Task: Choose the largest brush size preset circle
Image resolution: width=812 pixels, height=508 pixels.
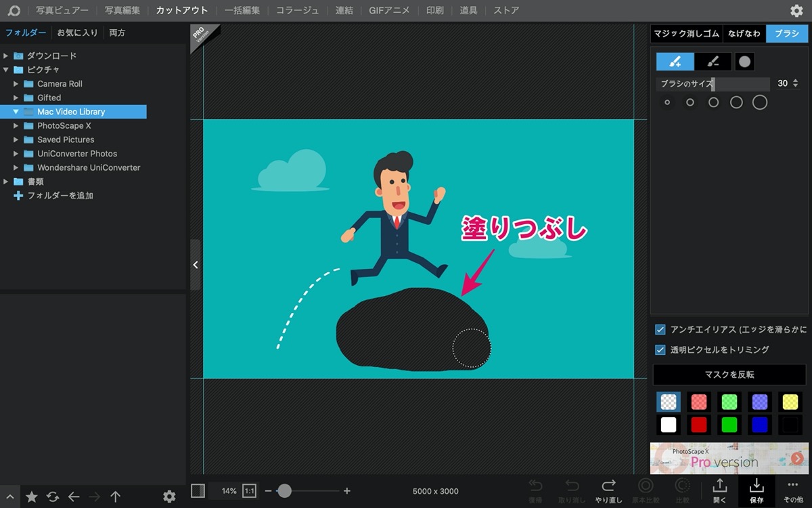Action: 760,102
